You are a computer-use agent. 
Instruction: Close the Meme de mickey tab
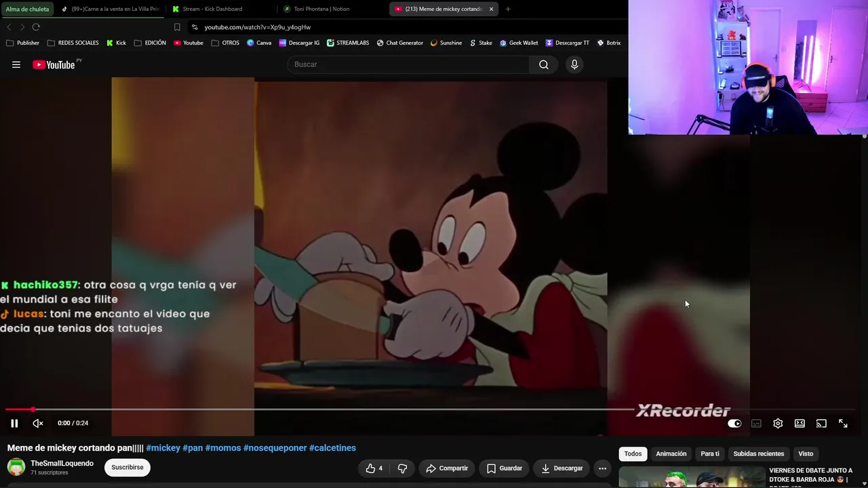491,9
